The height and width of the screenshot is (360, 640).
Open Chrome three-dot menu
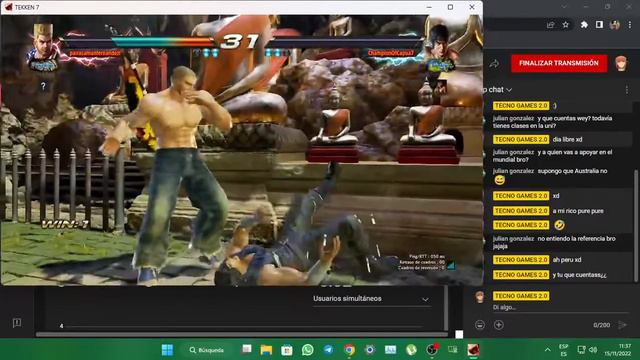click(630, 25)
